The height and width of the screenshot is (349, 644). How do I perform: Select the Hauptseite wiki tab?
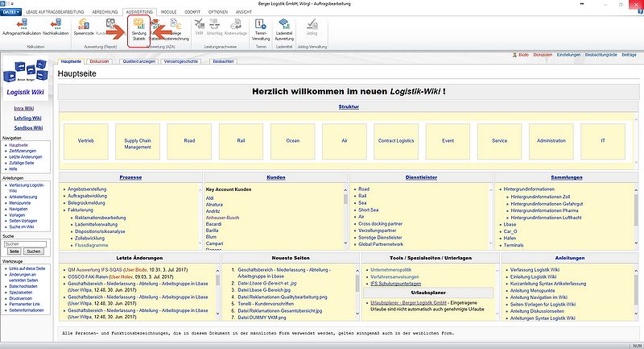[71, 61]
